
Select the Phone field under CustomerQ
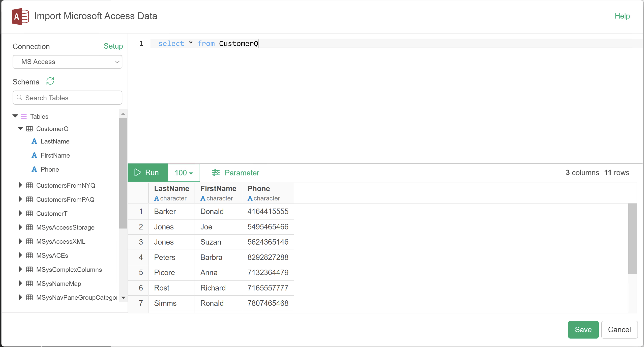click(x=50, y=169)
